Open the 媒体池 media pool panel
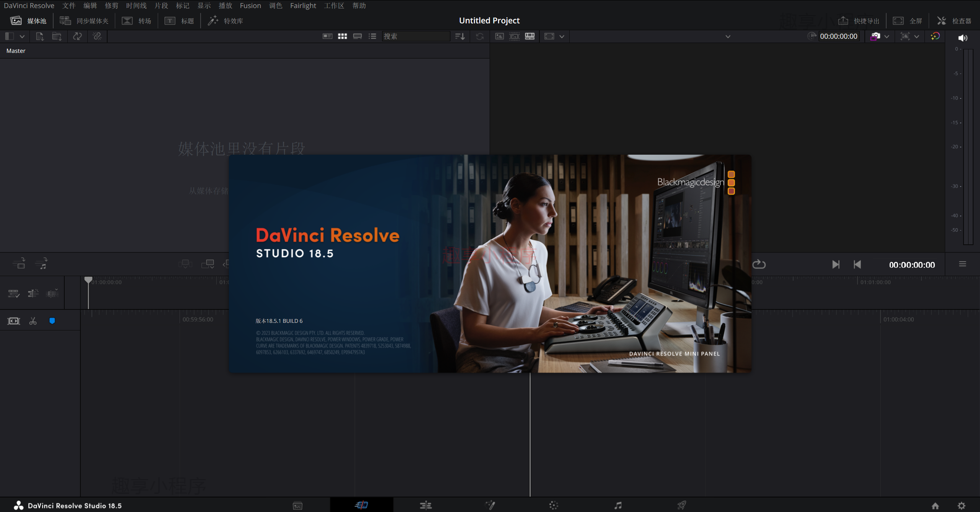 click(28, 21)
